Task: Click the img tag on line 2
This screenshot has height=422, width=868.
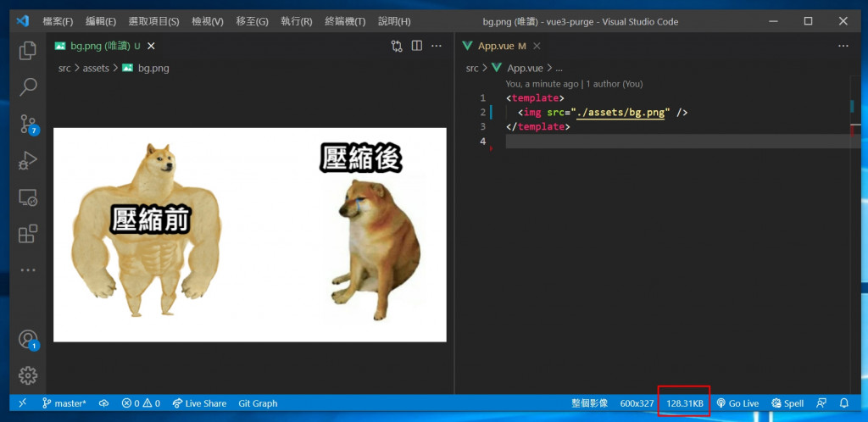Action: tap(532, 113)
